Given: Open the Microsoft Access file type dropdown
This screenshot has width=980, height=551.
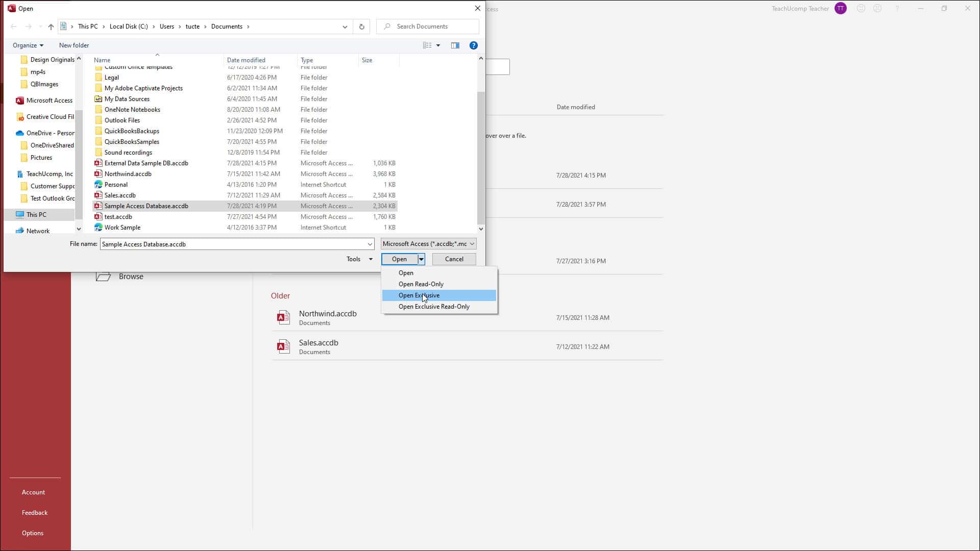Looking at the screenshot, I should click(429, 244).
